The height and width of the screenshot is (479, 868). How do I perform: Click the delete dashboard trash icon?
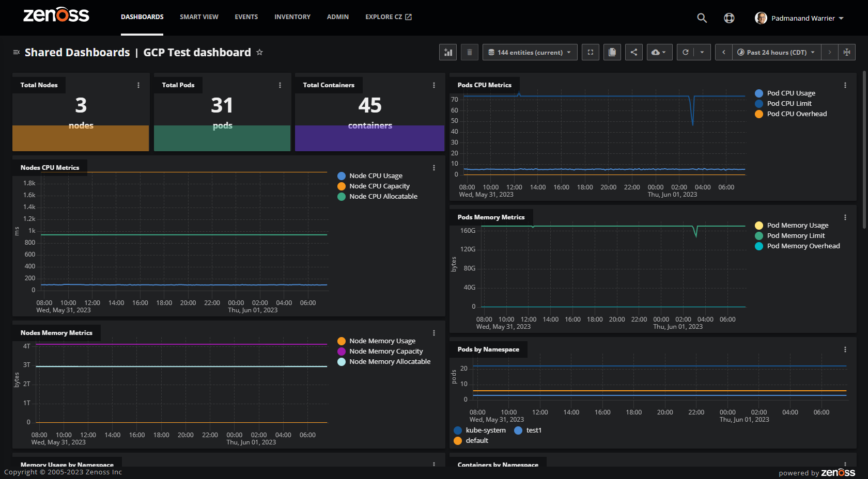point(469,52)
